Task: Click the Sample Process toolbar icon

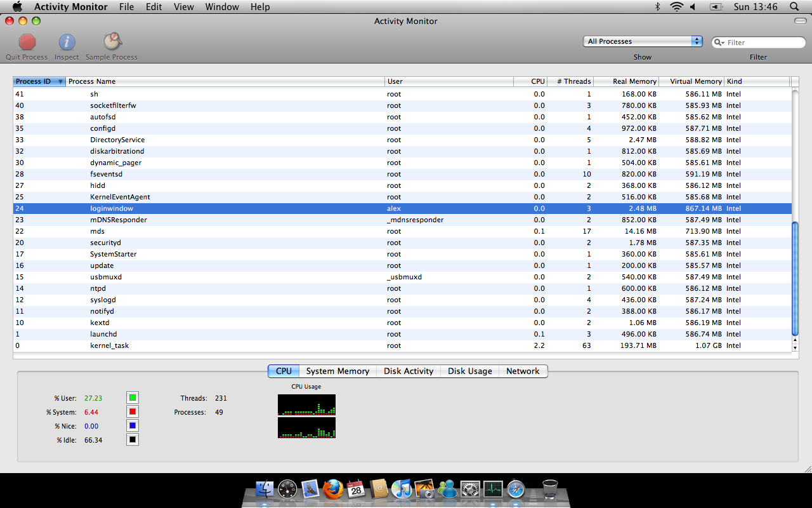Action: (112, 42)
